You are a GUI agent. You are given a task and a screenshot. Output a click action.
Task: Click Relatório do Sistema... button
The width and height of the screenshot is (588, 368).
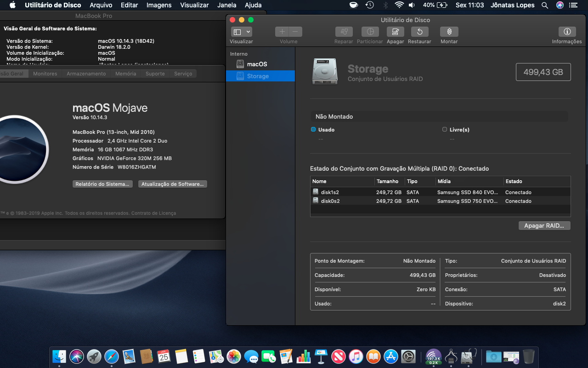(x=102, y=184)
